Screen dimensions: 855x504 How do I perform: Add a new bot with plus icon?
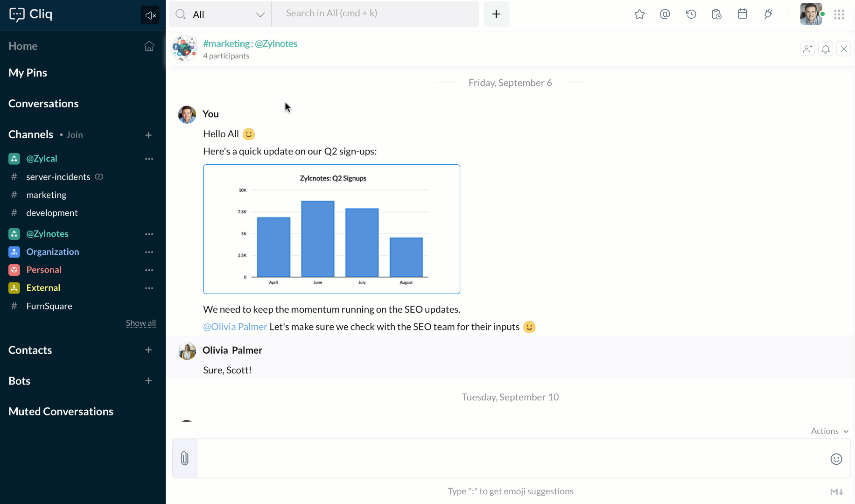click(148, 381)
